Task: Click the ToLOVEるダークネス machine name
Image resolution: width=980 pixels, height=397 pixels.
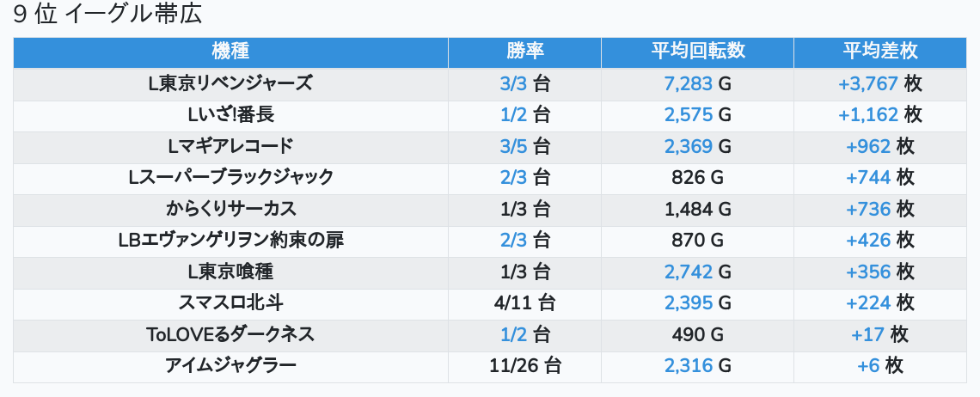Action: click(x=230, y=334)
